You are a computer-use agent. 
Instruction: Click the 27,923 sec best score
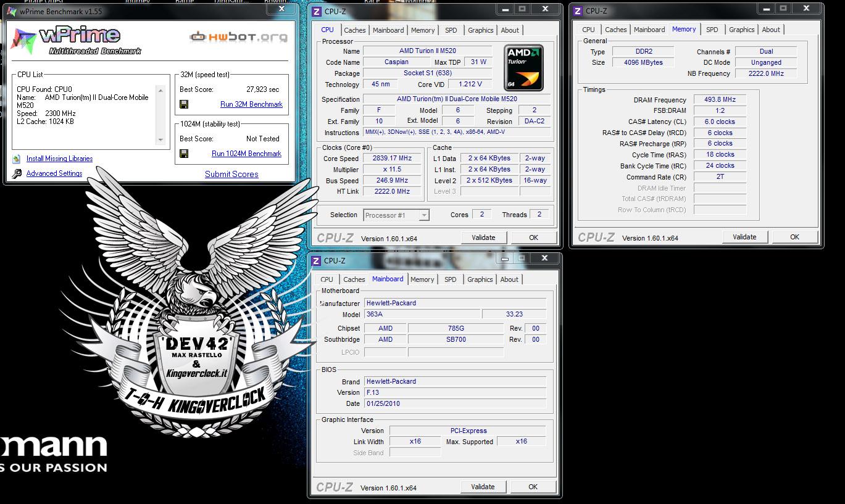tap(262, 89)
